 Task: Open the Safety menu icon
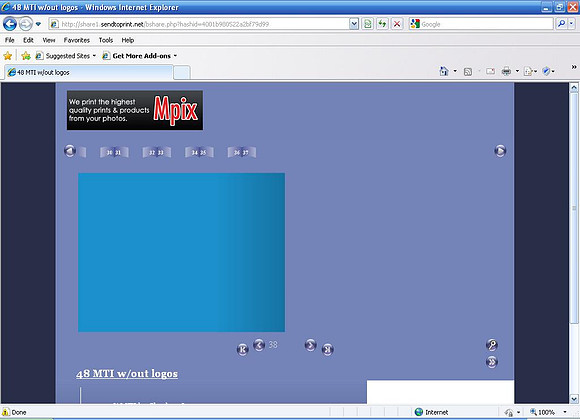[x=548, y=71]
